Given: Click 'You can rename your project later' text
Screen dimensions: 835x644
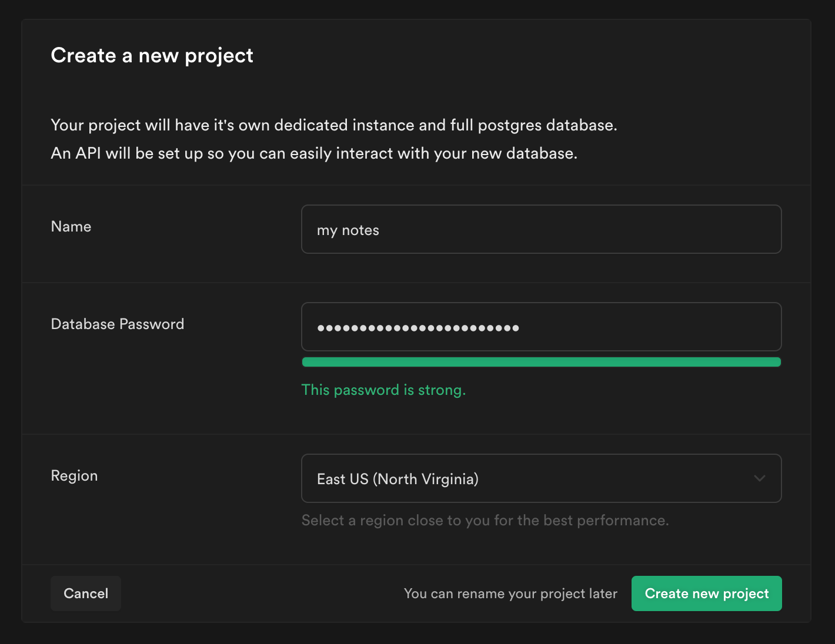Looking at the screenshot, I should pos(510,593).
